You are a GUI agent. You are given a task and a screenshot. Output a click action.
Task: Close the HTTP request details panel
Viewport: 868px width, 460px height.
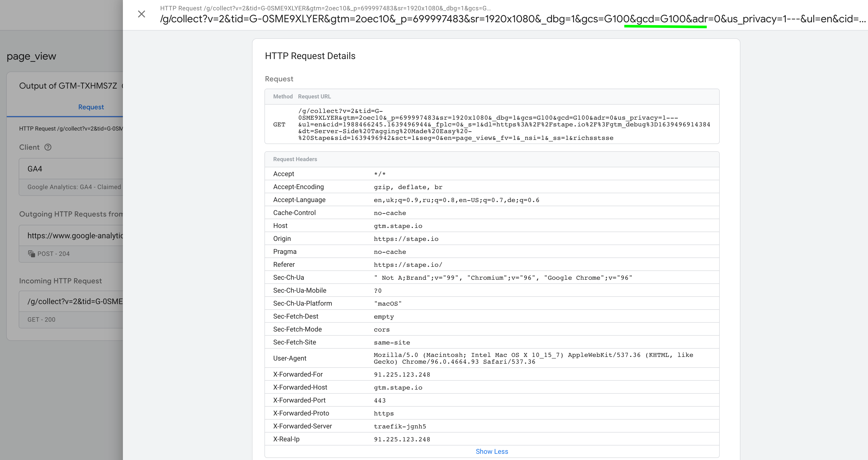pyautogui.click(x=142, y=14)
